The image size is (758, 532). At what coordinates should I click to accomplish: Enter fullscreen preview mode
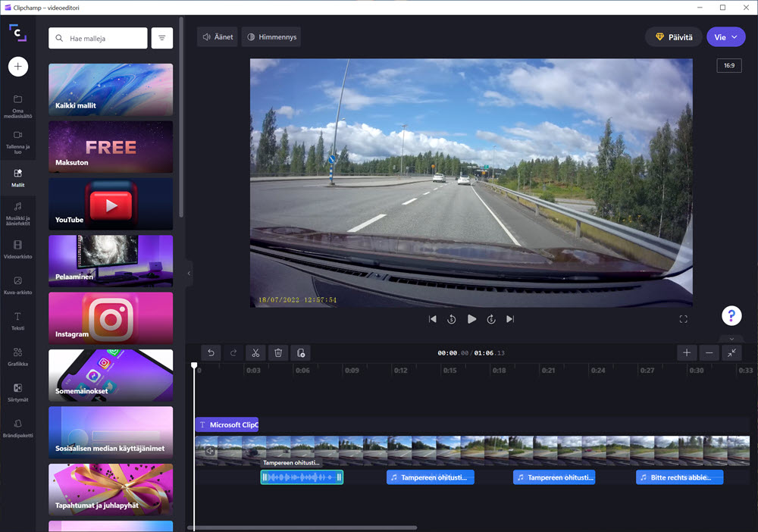tap(683, 320)
